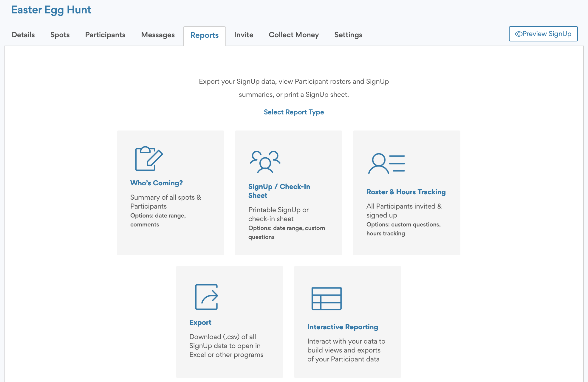Click the Who's Coming? report title
This screenshot has width=588, height=382.
[x=156, y=183]
